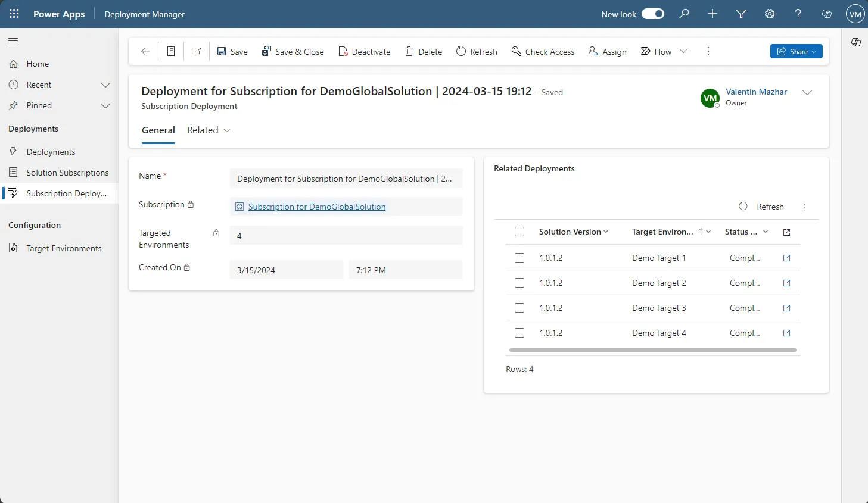Image resolution: width=868 pixels, height=503 pixels.
Task: Open the search magnifier in top bar
Action: (x=684, y=14)
